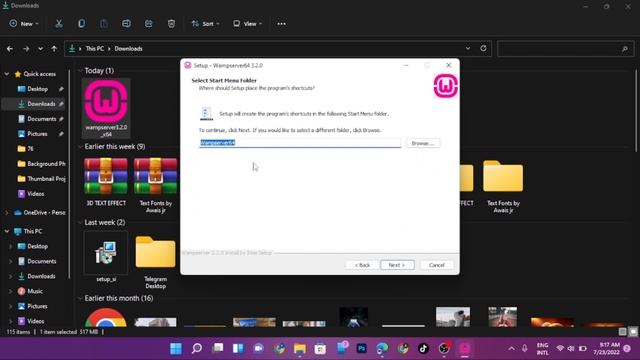Refresh the Downloads folder view
The height and width of the screenshot is (360, 640).
coord(483,48)
